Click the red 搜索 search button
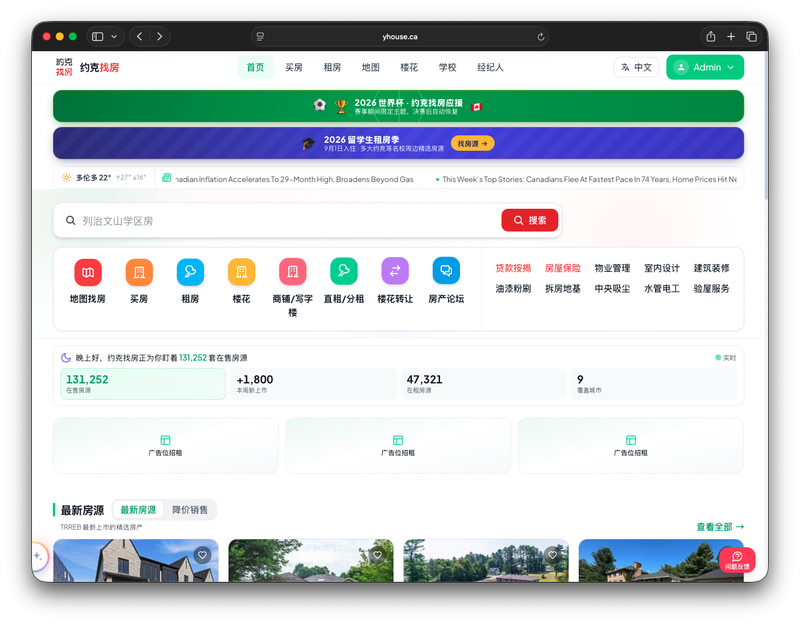800x624 pixels. coord(530,220)
